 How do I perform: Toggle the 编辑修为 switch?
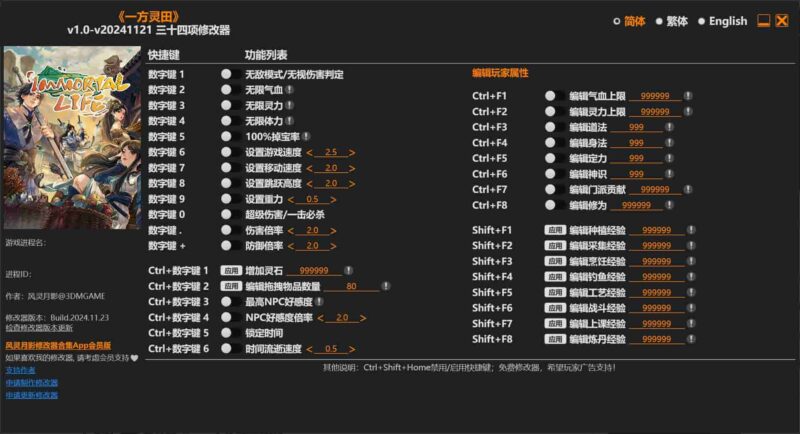pyautogui.click(x=554, y=205)
